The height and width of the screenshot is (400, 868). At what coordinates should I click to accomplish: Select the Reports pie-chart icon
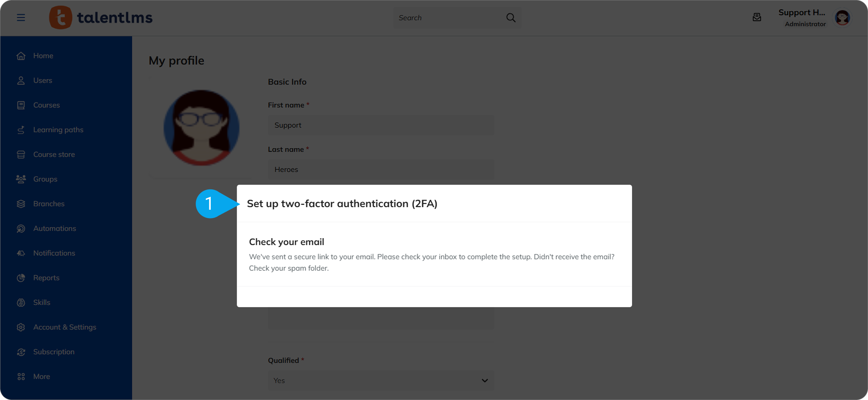click(x=21, y=278)
